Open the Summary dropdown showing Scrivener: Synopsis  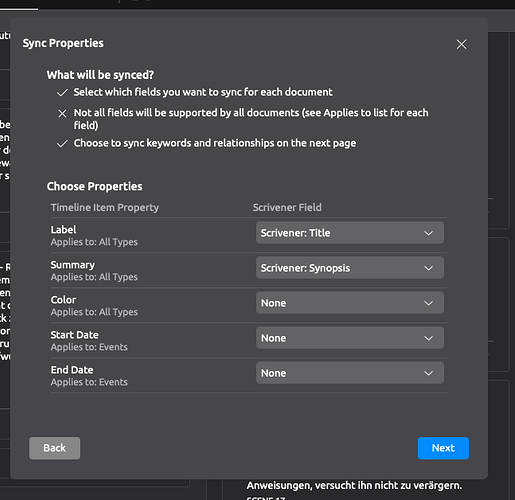click(350, 268)
